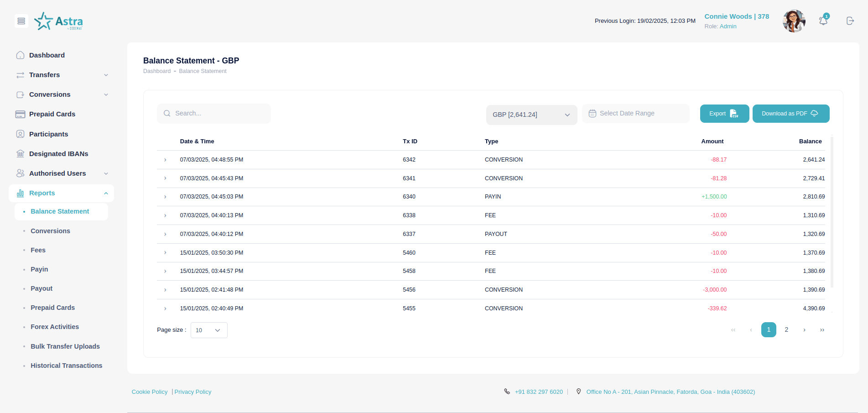Open Dashboard from the sidebar
This screenshot has width=868, height=413.
point(47,55)
